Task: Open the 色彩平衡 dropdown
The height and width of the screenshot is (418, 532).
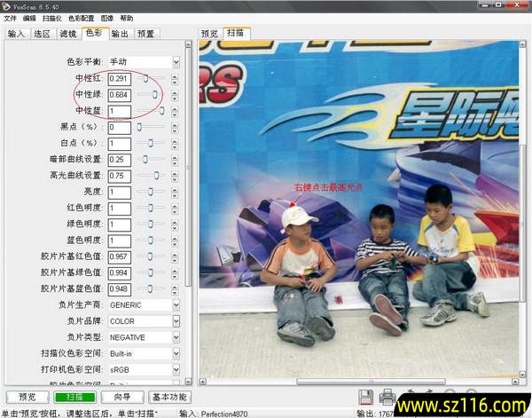Action: (x=176, y=62)
